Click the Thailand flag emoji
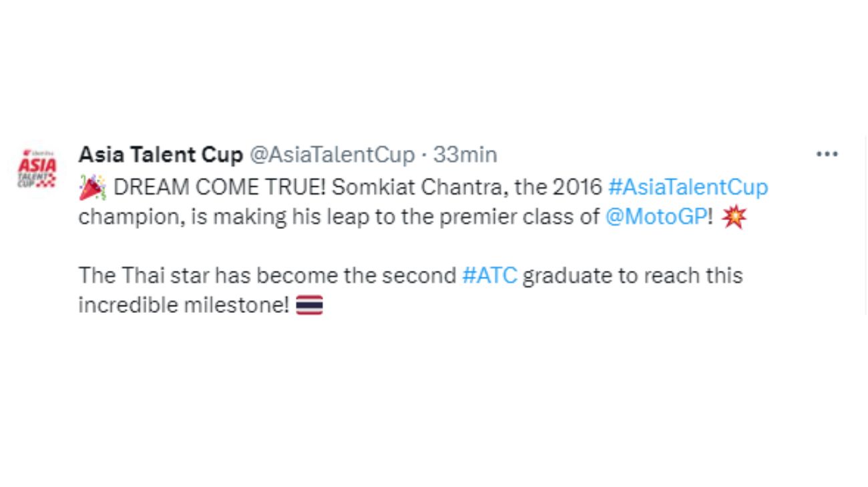Screen dimensions: 868x487 310,304
